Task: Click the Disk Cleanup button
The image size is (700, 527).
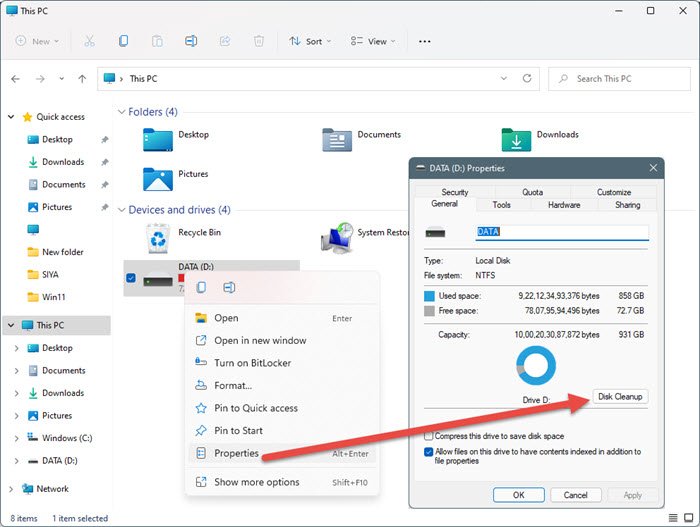Action: (620, 397)
